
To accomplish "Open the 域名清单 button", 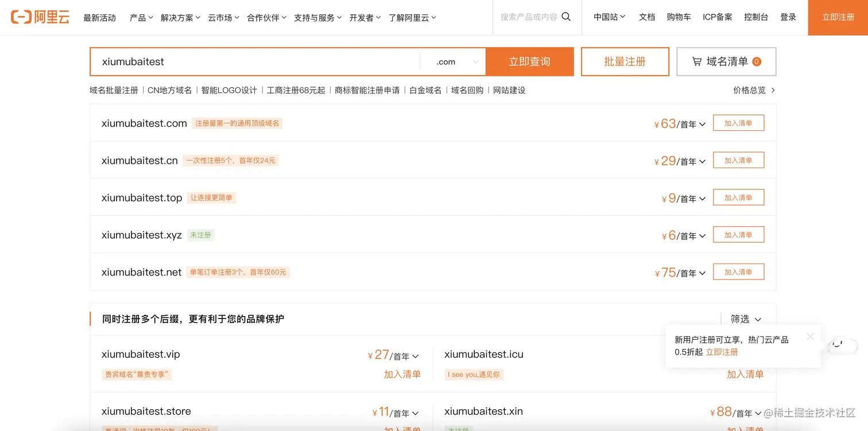I will [x=726, y=61].
